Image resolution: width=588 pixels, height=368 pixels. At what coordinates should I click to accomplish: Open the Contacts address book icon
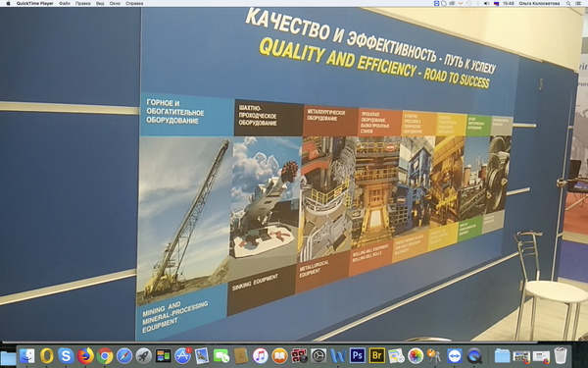(241, 355)
